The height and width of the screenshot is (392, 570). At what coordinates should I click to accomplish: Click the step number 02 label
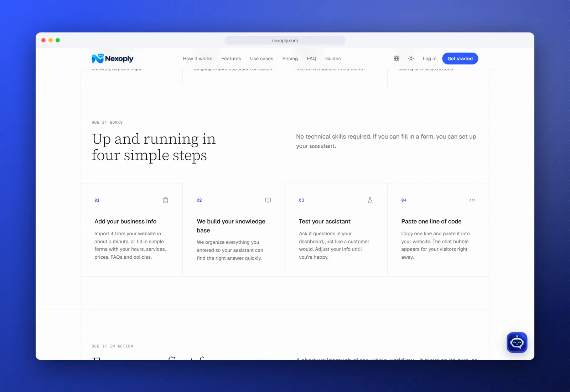pyautogui.click(x=199, y=200)
